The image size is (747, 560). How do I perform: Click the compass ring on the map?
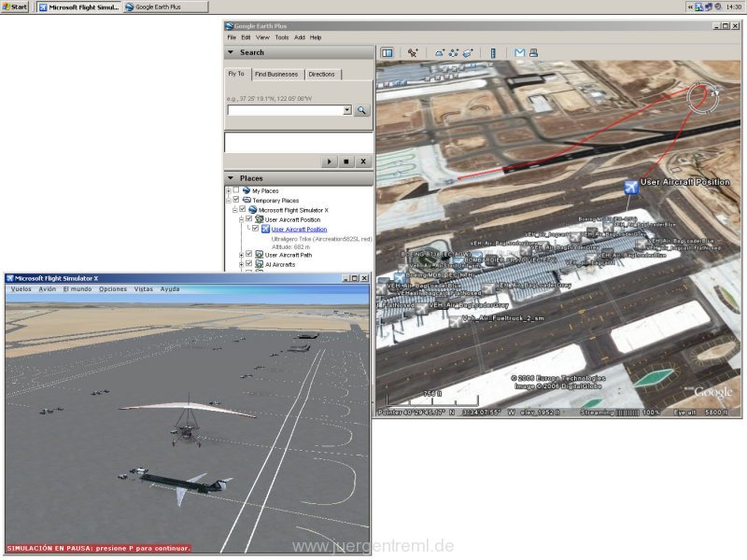(703, 98)
